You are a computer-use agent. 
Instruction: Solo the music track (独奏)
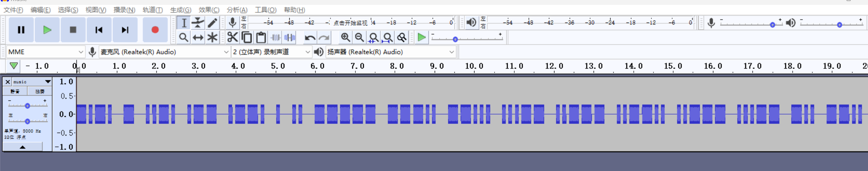(39, 91)
